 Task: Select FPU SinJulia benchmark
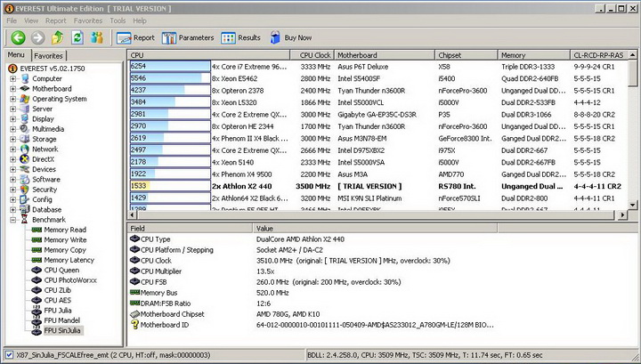(x=62, y=330)
